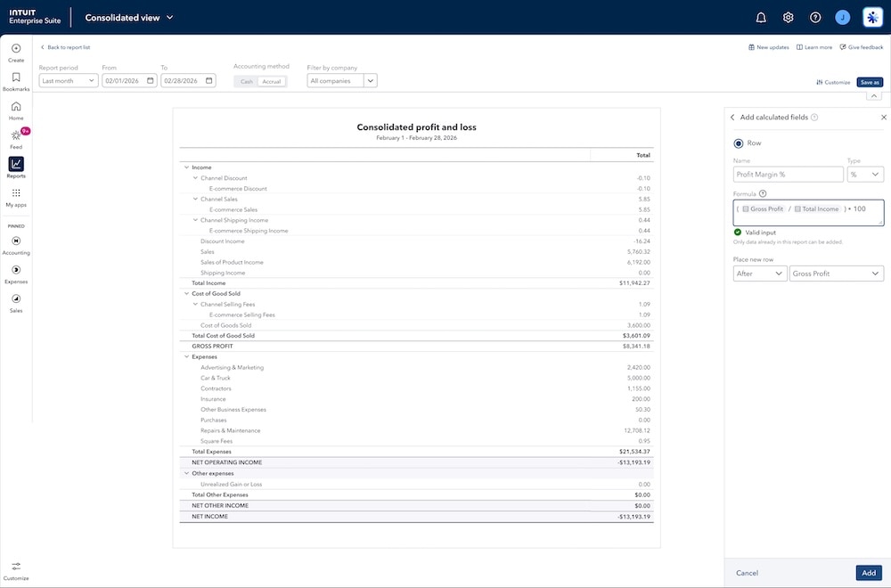Image resolution: width=891 pixels, height=588 pixels.
Task: Click Repairs & Maintenance expense row
Action: click(x=416, y=430)
